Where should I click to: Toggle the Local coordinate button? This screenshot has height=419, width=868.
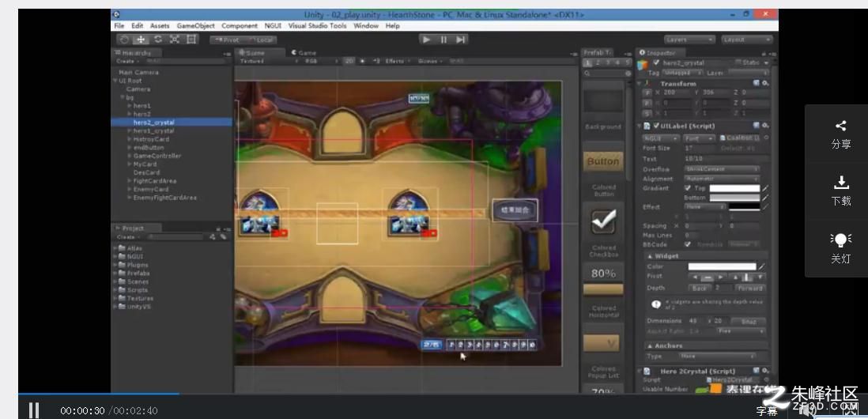[x=260, y=40]
